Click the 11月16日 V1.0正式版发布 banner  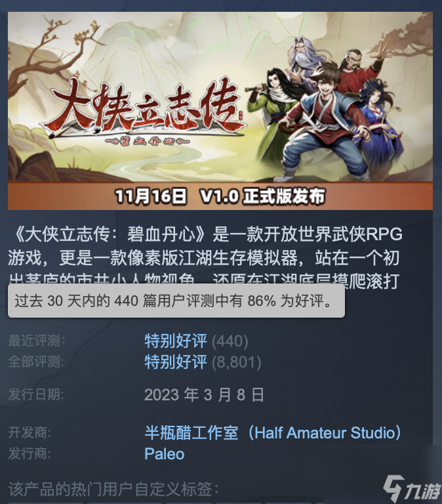point(220,196)
